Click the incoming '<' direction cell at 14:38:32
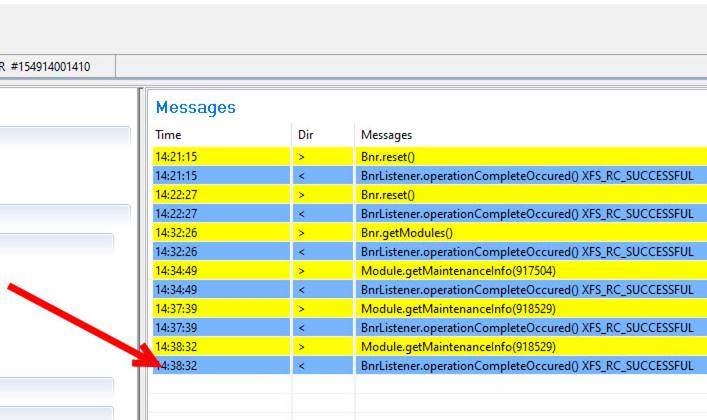 click(301, 366)
